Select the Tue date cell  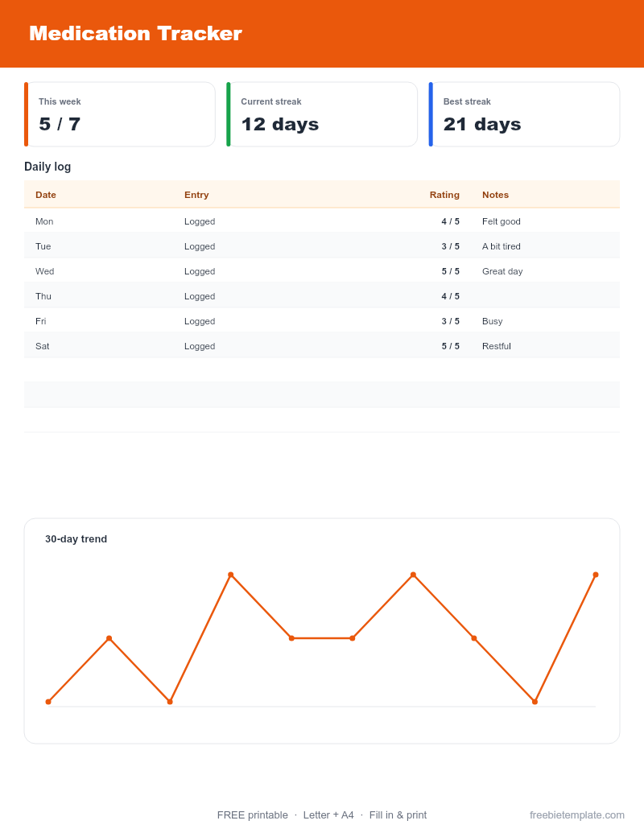tap(43, 246)
